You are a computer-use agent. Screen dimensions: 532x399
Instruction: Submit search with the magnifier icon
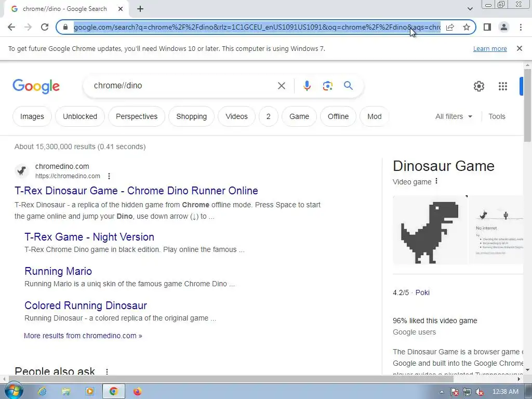tap(348, 86)
